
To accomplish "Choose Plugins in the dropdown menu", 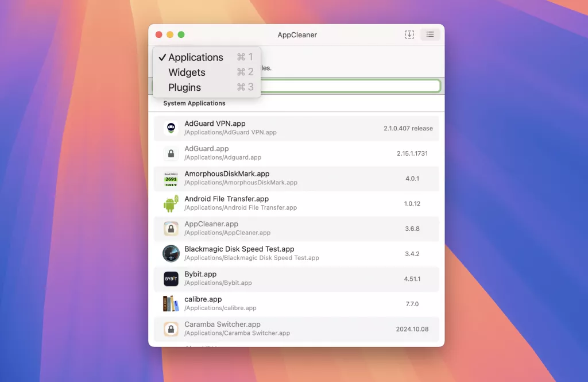I will 184,87.
